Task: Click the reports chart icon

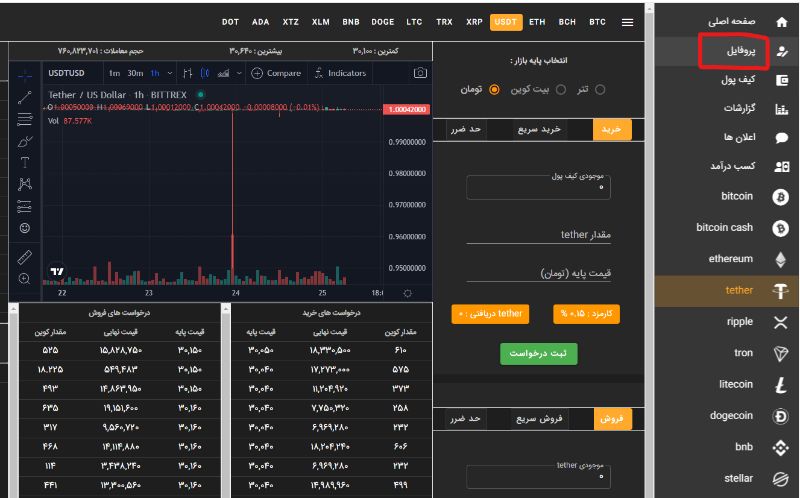Action: pos(782,109)
